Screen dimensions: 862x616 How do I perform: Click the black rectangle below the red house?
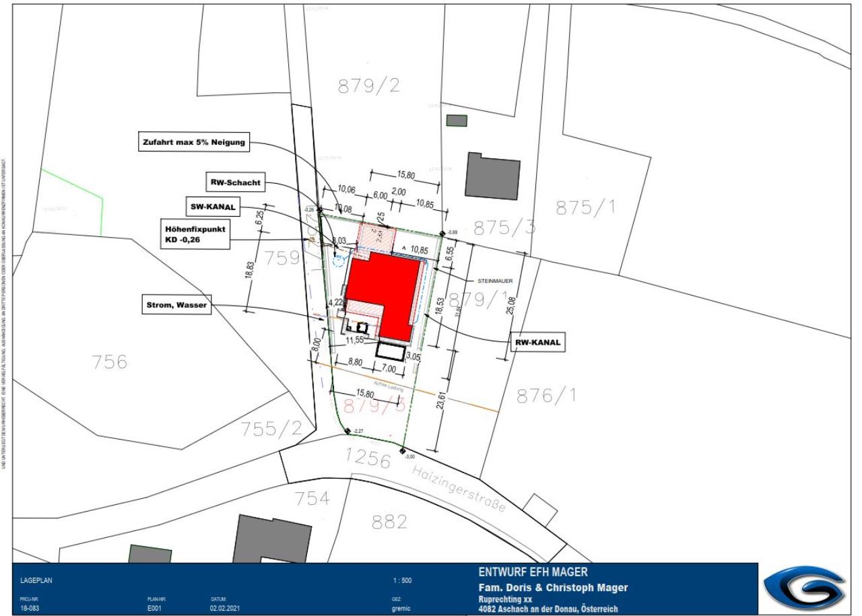(x=391, y=352)
